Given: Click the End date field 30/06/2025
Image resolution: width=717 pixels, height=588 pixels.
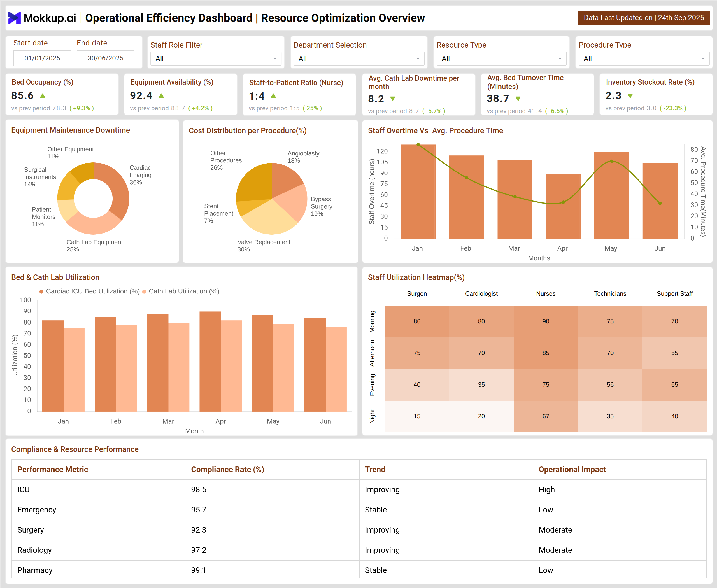Looking at the screenshot, I should coord(105,58).
